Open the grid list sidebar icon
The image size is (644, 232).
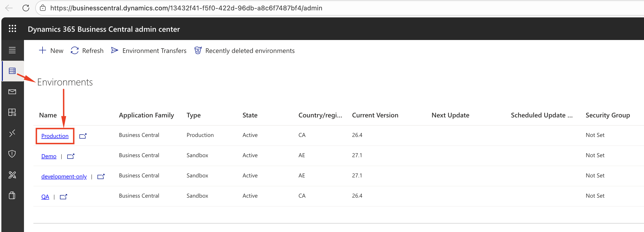(12, 112)
